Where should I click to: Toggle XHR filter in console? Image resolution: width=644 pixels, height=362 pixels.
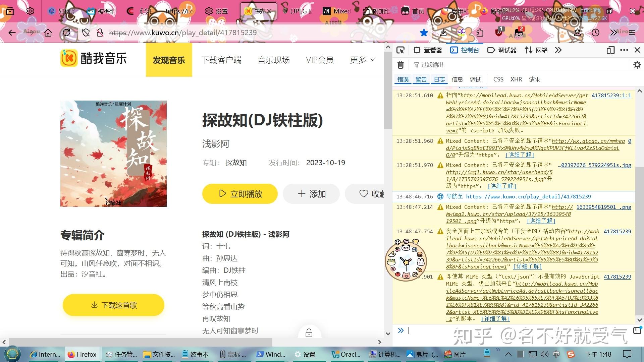(x=516, y=79)
